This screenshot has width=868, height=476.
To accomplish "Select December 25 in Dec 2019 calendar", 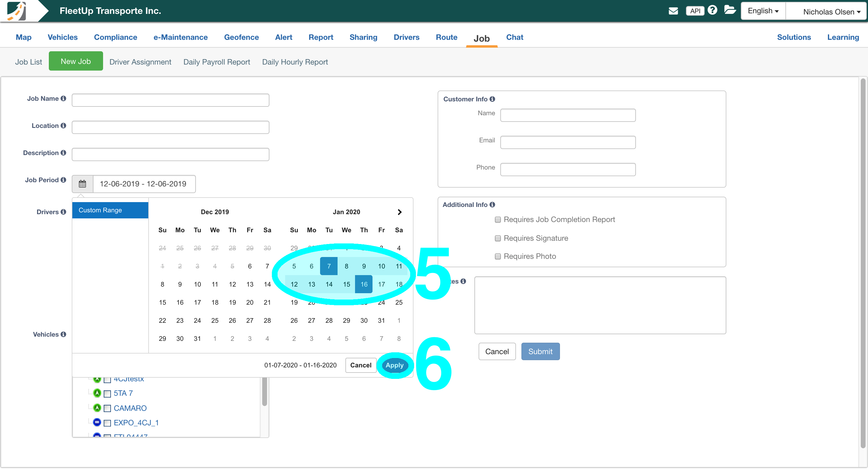I will click(215, 320).
